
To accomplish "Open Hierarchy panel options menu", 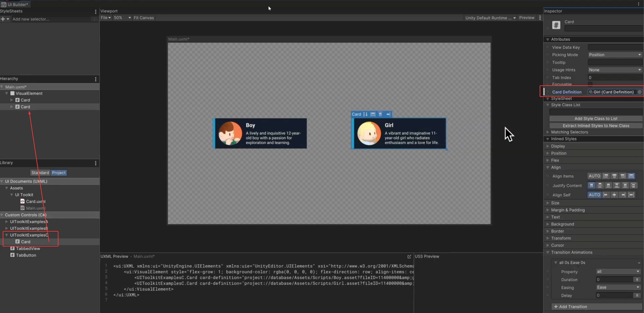I will pyautogui.click(x=95, y=79).
